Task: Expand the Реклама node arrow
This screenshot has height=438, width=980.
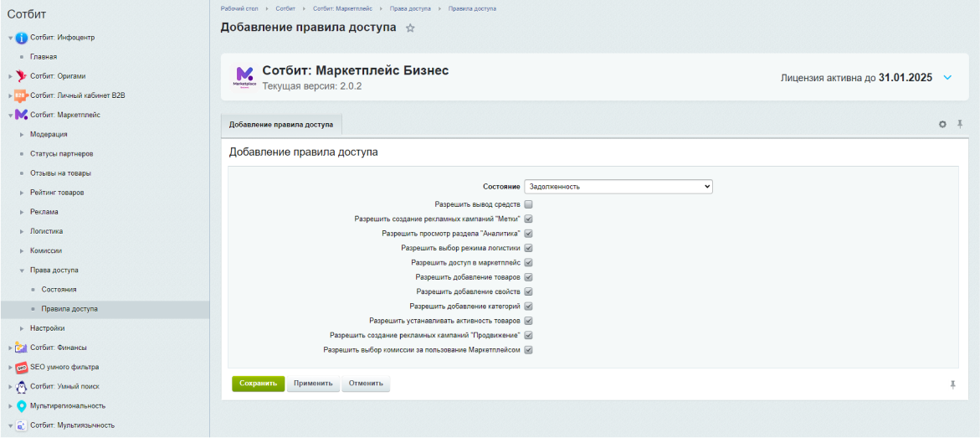Action: point(22,212)
